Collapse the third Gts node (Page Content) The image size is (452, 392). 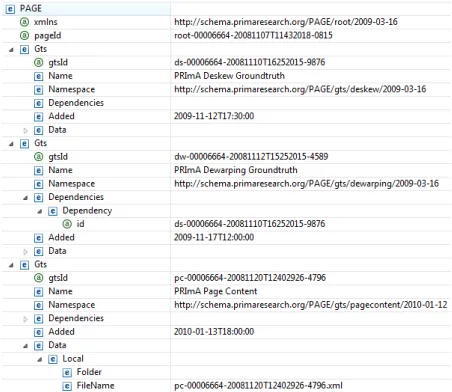[x=11, y=266]
